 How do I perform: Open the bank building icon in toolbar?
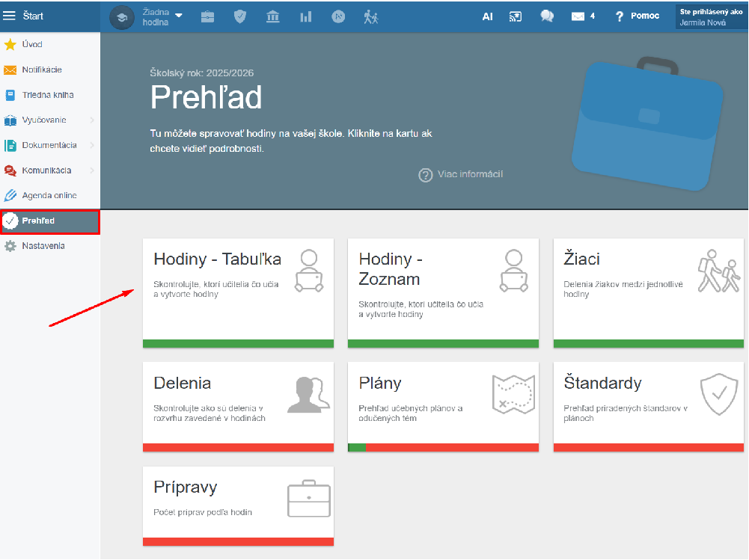click(x=273, y=16)
